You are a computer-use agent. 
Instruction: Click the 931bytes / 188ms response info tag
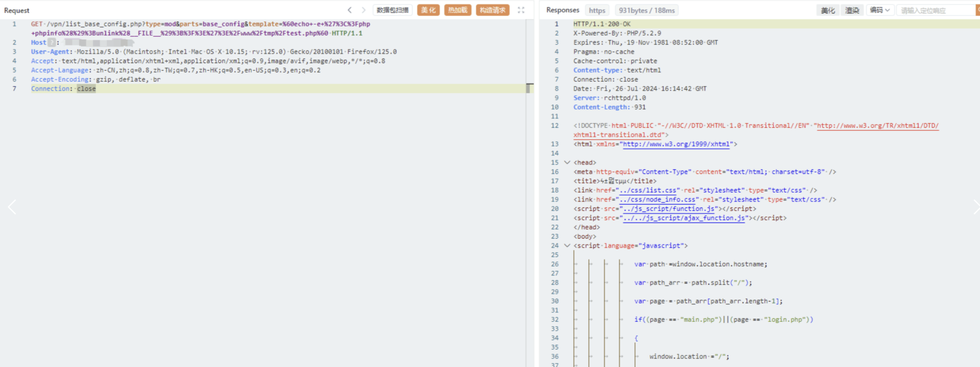pyautogui.click(x=646, y=10)
